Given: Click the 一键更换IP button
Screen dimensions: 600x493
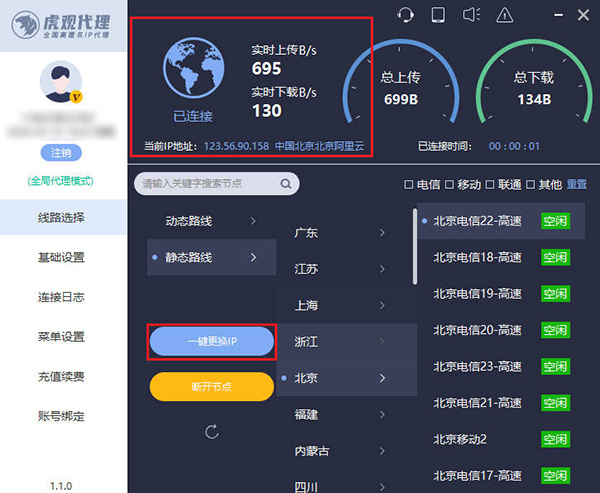Looking at the screenshot, I should pos(212,341).
